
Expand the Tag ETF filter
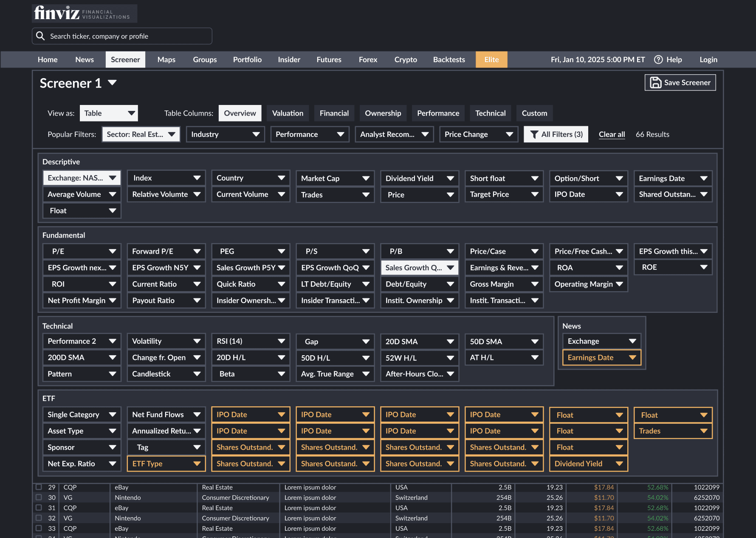coord(166,447)
